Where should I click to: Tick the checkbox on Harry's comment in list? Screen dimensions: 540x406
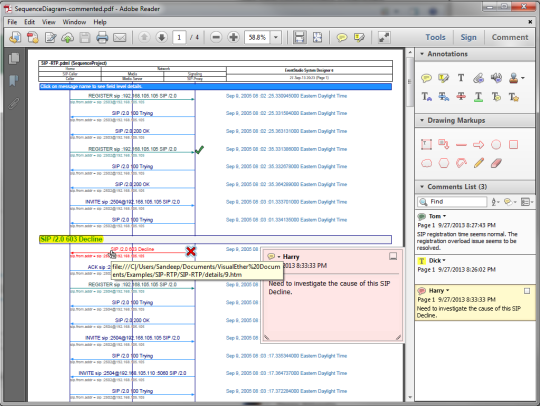point(527,291)
